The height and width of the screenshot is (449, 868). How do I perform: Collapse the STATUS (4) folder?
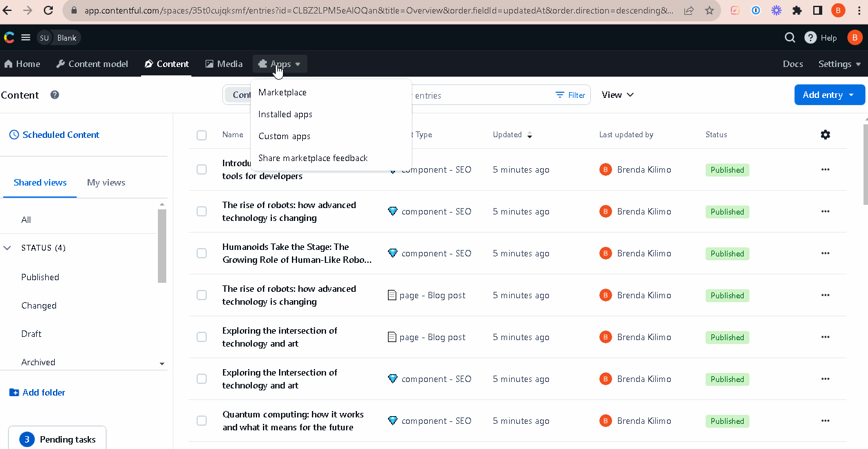pos(8,248)
